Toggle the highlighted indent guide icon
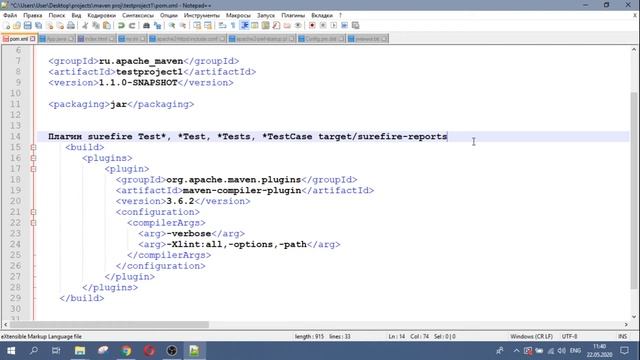 (244, 26)
